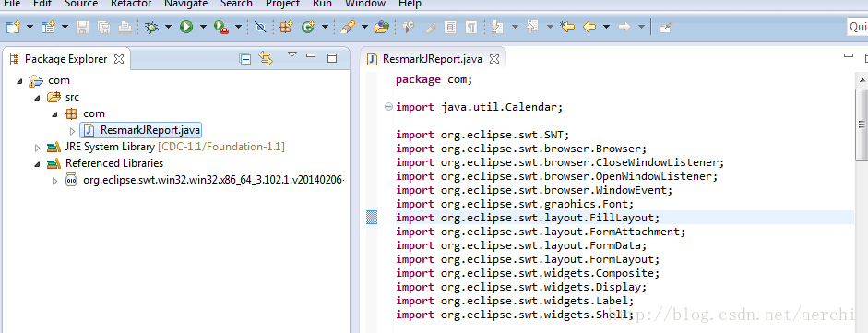Open dropdown next to Search flashlight icon

pyautogui.click(x=364, y=27)
